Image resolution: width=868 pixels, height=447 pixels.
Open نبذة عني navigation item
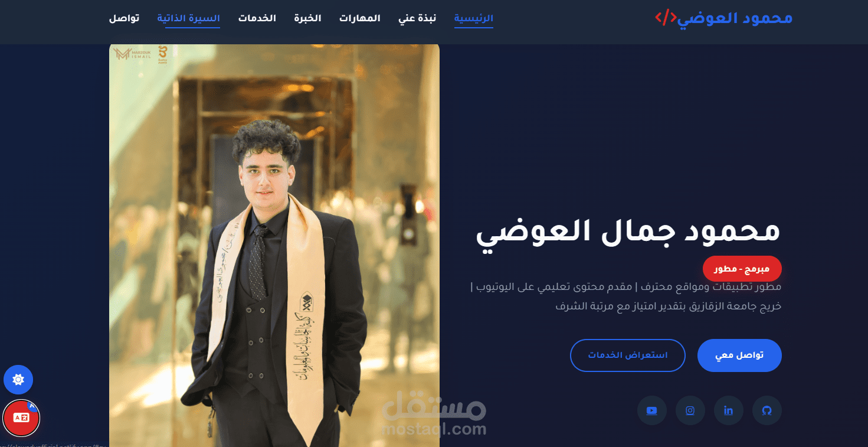[x=417, y=18]
